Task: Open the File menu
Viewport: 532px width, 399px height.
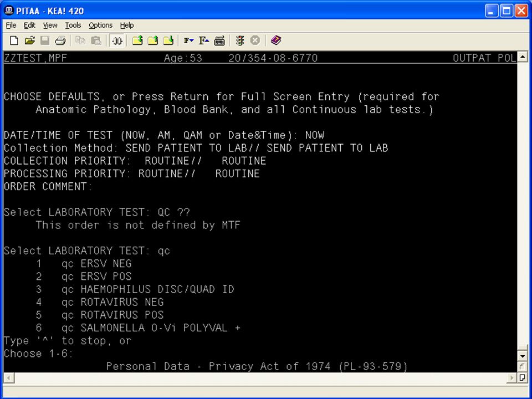Action: [x=11, y=25]
